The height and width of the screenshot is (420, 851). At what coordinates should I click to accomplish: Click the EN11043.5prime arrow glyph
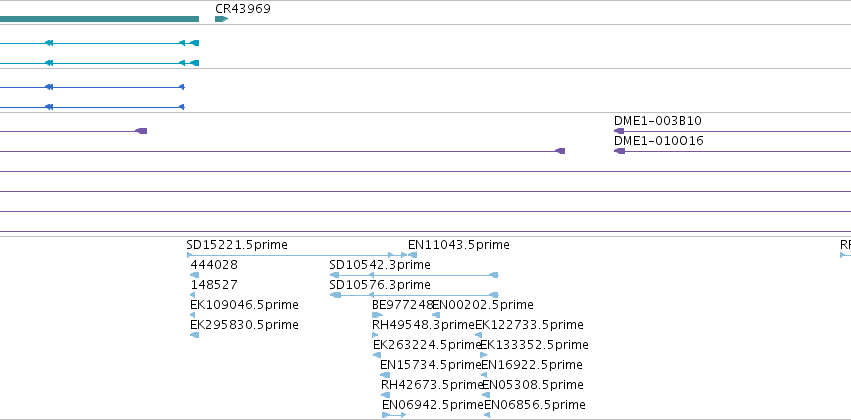412,255
